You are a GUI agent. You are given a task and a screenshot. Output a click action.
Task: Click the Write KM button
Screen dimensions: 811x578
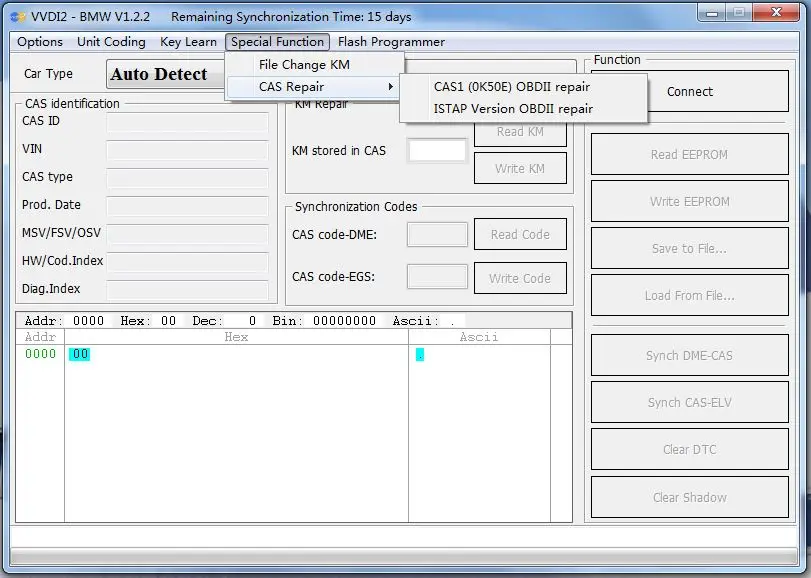[x=520, y=168]
